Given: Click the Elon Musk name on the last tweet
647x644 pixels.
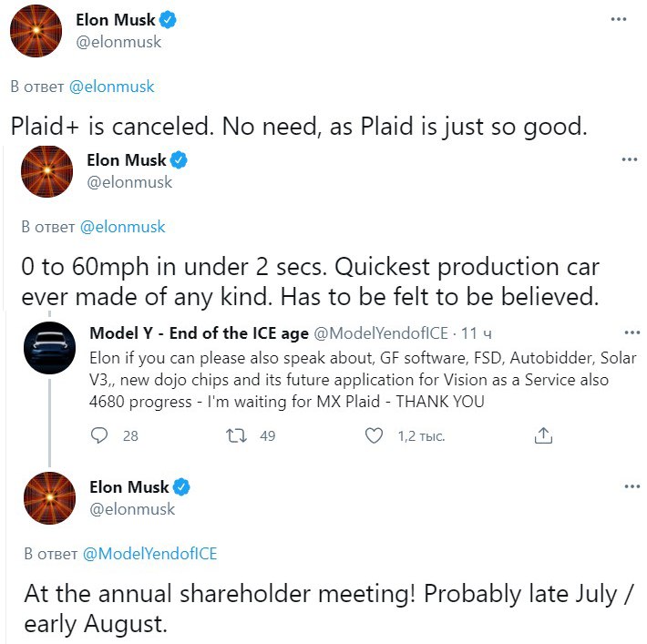Looking at the screenshot, I should coord(128,487).
